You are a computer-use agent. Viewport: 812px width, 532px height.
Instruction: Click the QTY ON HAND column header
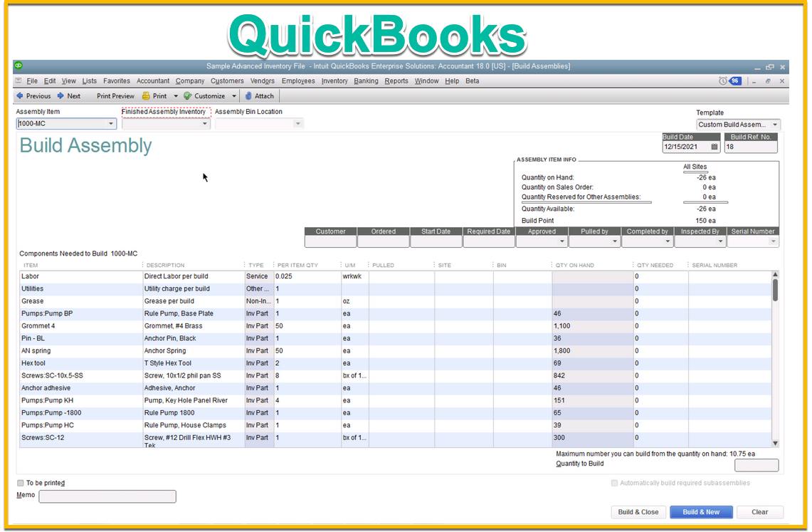tap(575, 265)
